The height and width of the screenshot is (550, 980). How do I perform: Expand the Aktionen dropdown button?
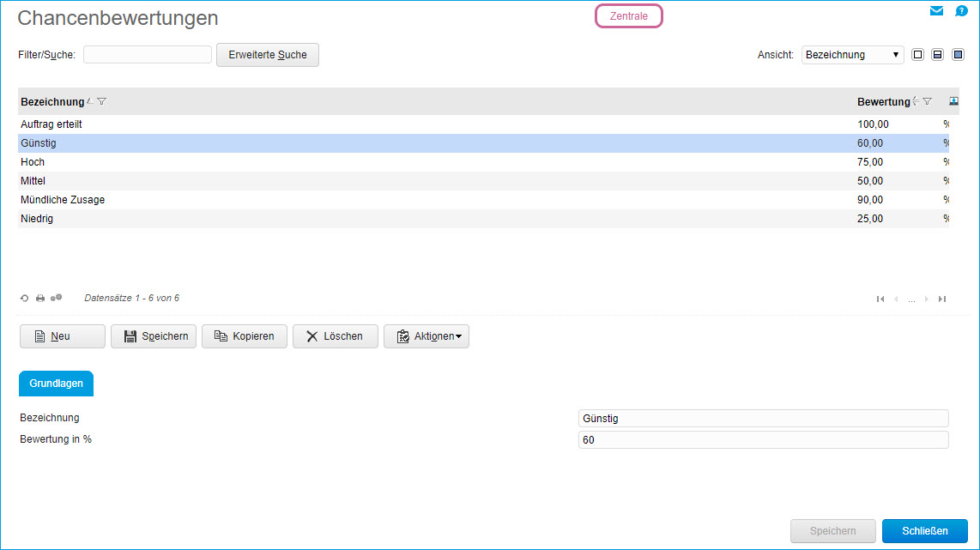(x=426, y=336)
